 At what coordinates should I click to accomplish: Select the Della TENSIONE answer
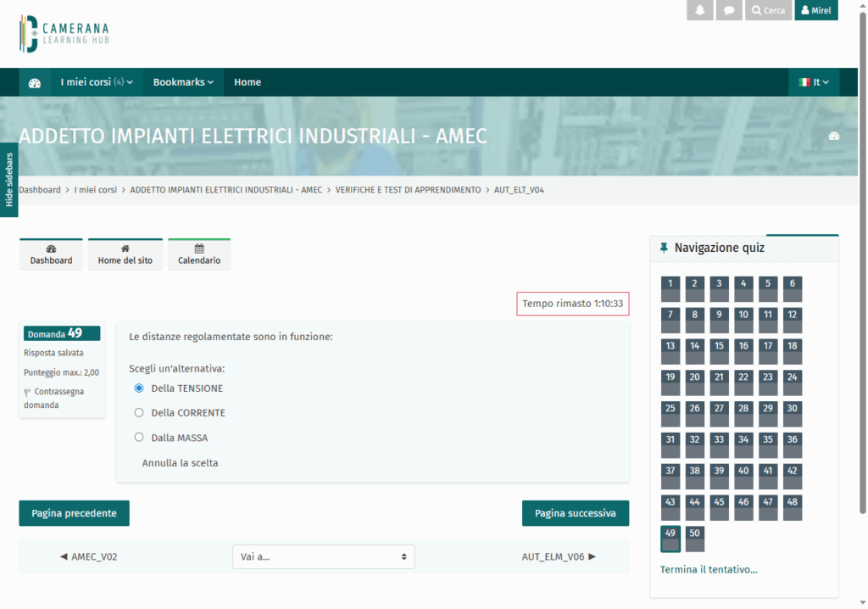(x=139, y=388)
